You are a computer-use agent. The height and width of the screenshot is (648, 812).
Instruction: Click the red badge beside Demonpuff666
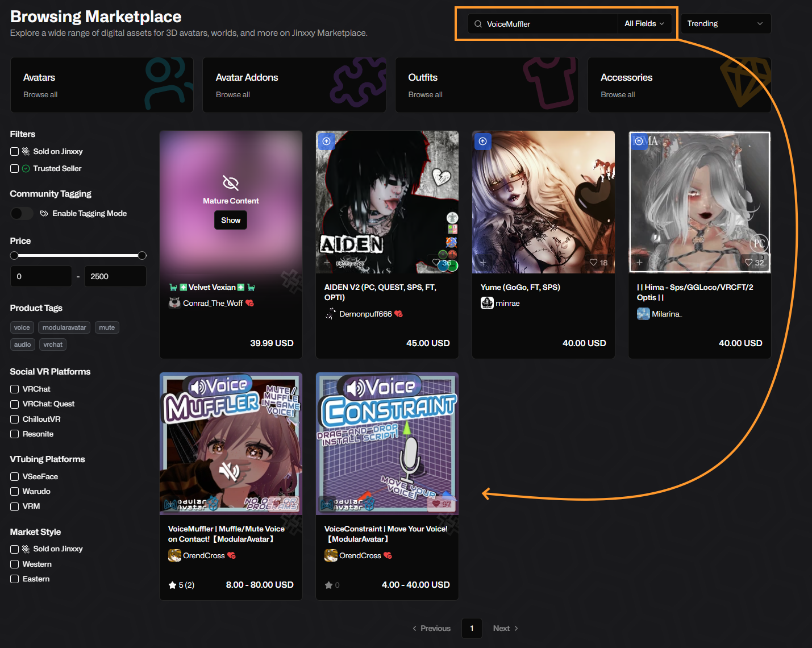click(x=398, y=314)
